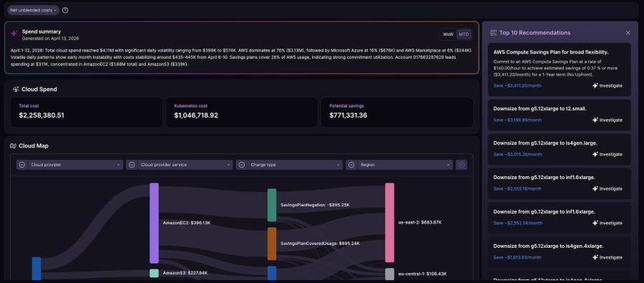Image resolution: width=644 pixels, height=283 pixels.
Task: Select the orange SavingsPlanCoveredUsage Sankey node
Action: coord(272,244)
